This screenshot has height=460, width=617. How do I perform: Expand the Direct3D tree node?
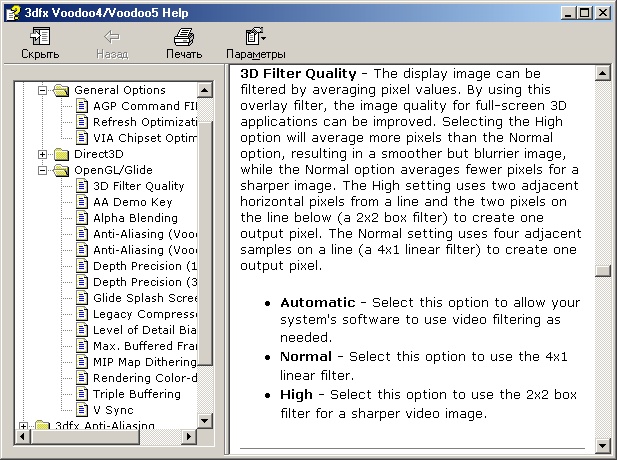click(42, 154)
